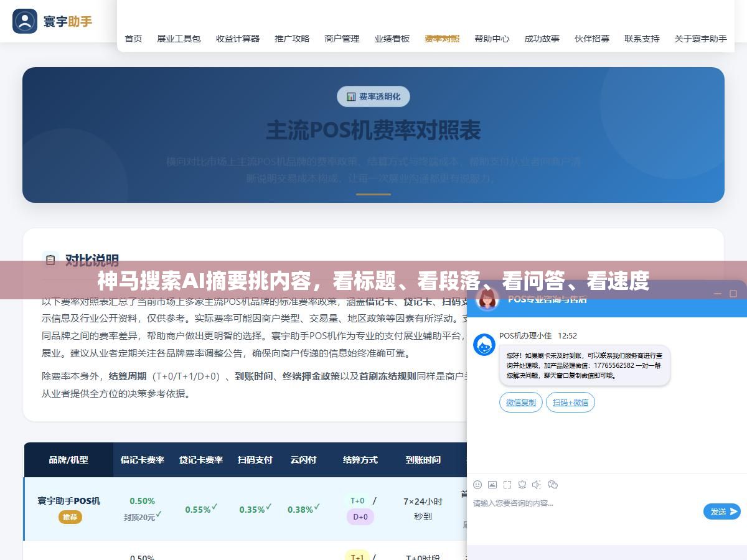Click the 7×24小时 秒到 arrival cell

[x=423, y=508]
